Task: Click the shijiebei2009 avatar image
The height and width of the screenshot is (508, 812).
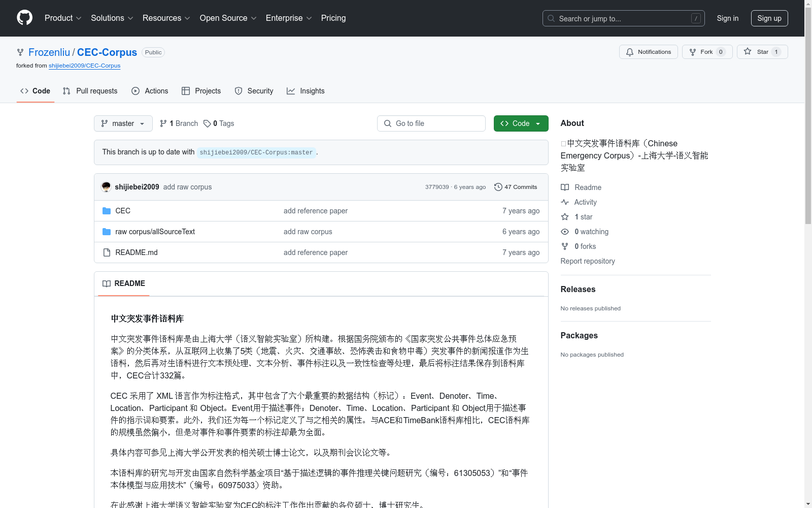Action: pos(106,187)
